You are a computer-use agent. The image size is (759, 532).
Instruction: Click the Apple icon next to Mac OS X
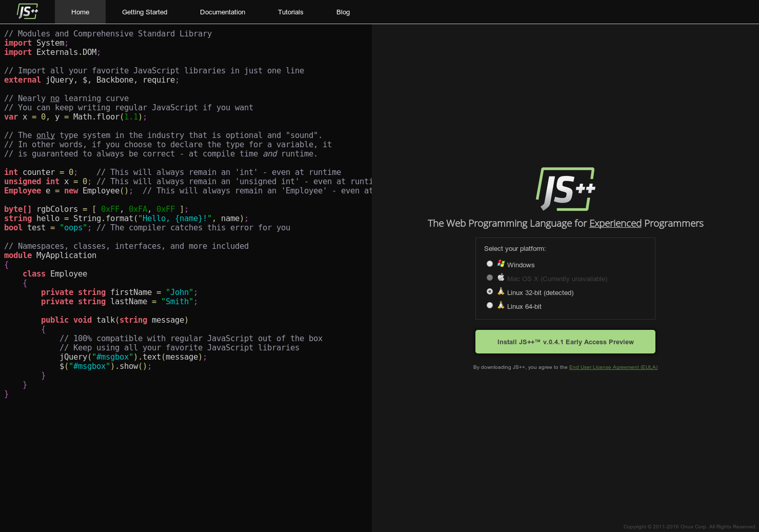click(x=501, y=277)
